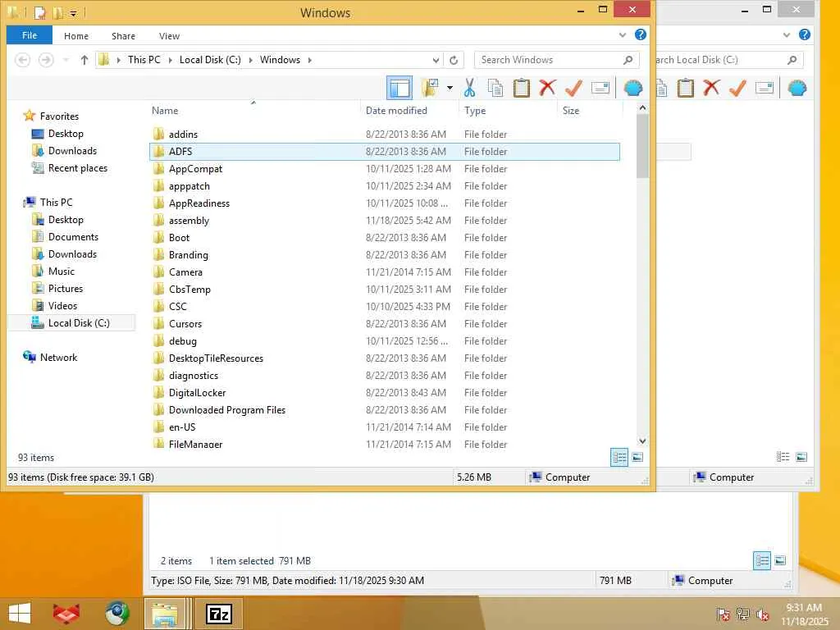Switch to the View ribbon tab

(x=169, y=36)
